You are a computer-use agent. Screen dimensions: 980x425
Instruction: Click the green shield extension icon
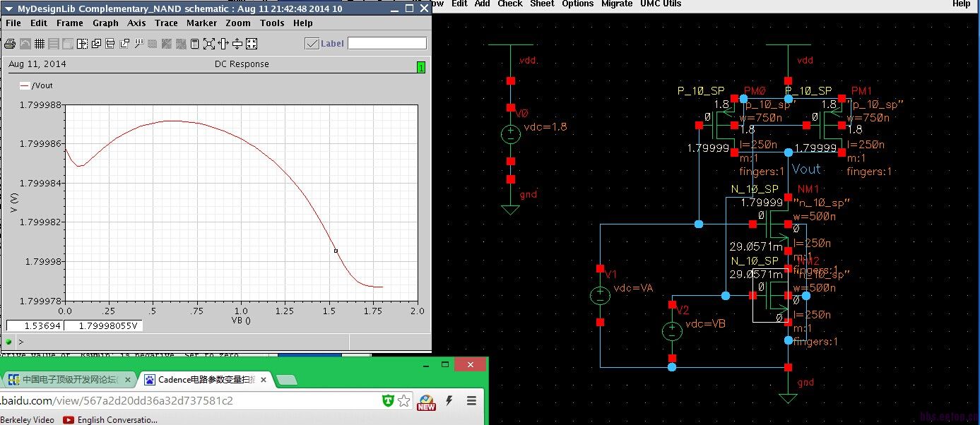[x=387, y=401]
